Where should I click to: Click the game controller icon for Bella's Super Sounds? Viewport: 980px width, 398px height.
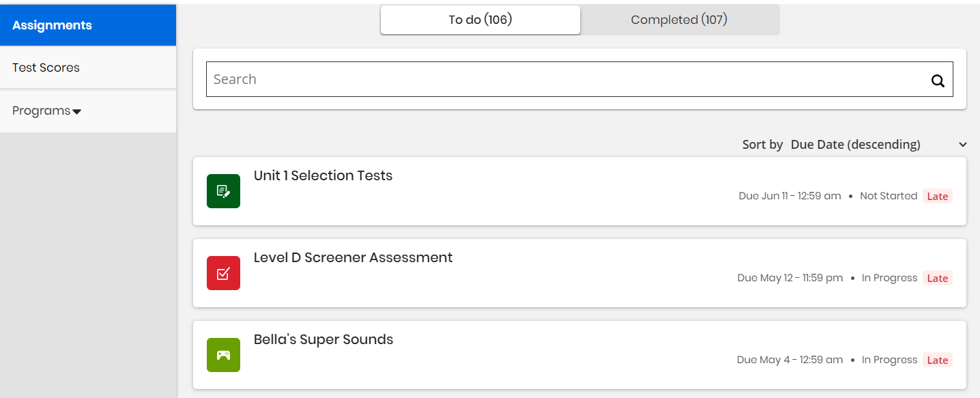(223, 355)
